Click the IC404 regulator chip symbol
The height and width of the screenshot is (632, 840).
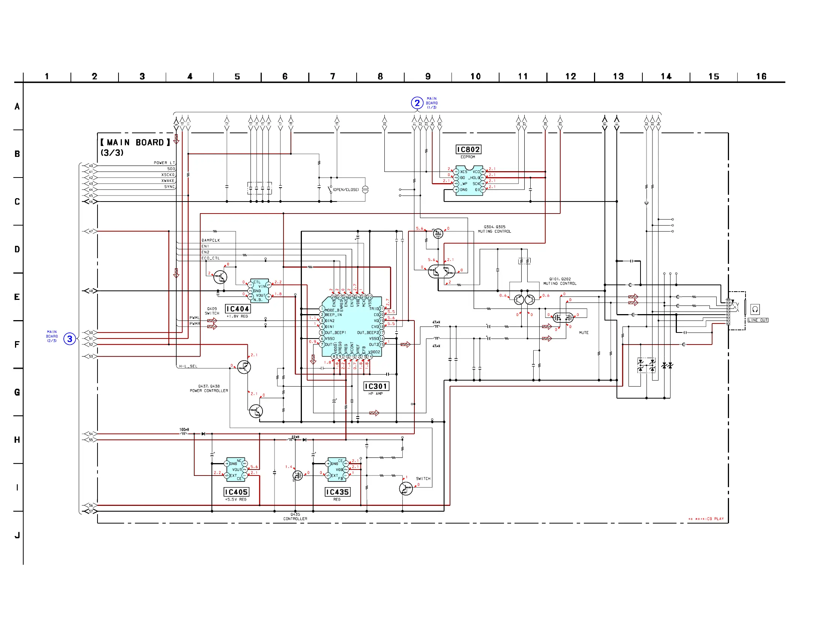tap(259, 291)
